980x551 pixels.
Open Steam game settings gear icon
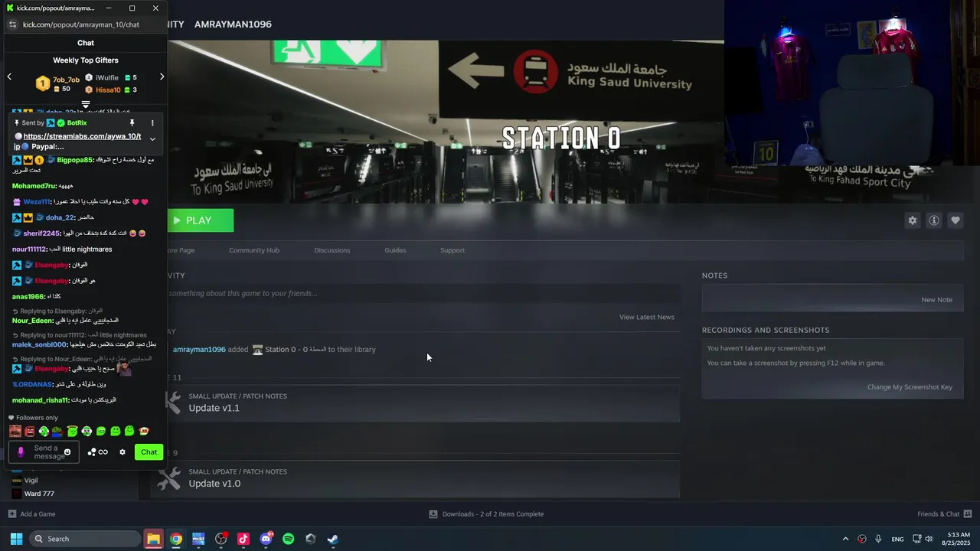coord(912,220)
